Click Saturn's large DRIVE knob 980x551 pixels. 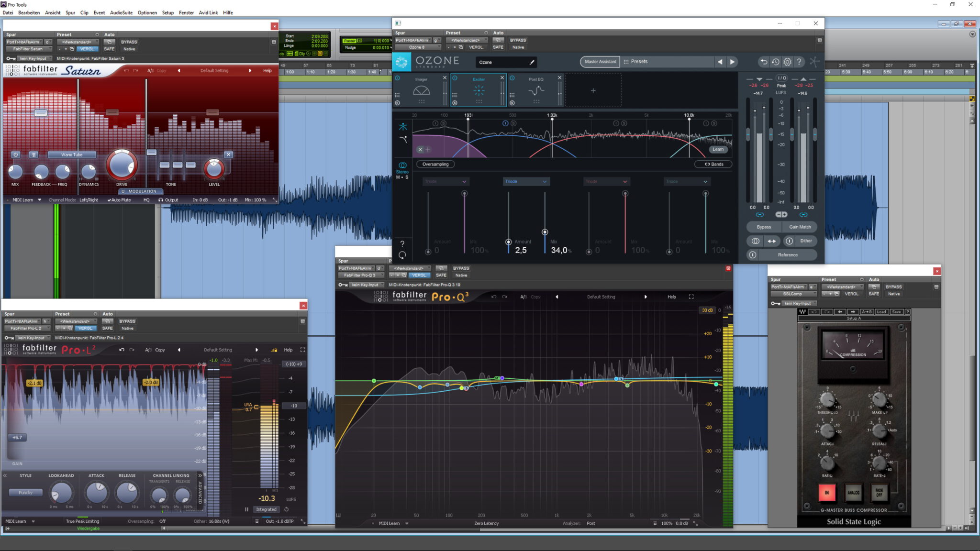pos(122,165)
